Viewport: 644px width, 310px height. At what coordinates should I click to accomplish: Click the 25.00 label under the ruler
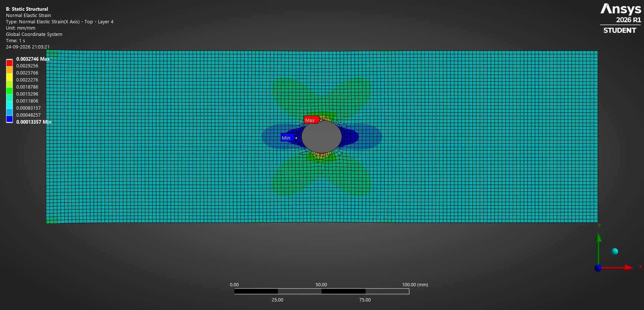[277, 300]
